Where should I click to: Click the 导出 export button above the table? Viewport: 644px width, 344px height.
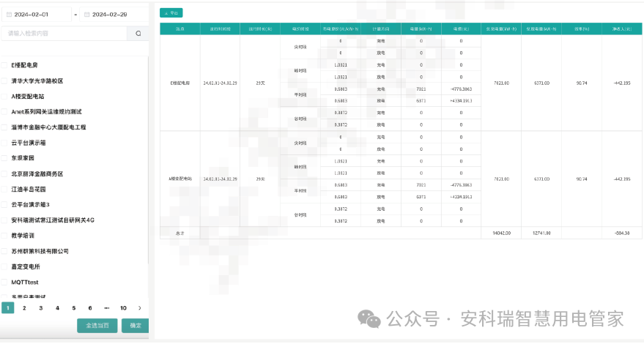tap(171, 13)
